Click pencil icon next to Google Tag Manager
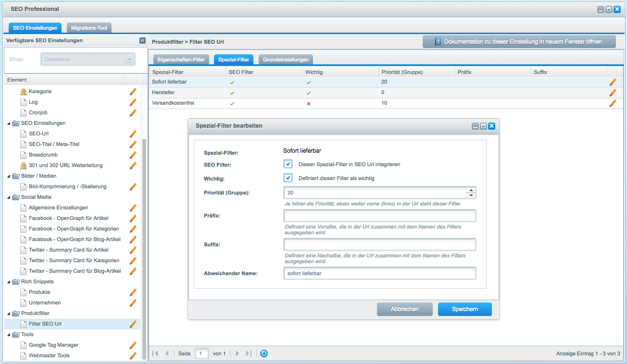The height and width of the screenshot is (364, 627). click(x=133, y=345)
